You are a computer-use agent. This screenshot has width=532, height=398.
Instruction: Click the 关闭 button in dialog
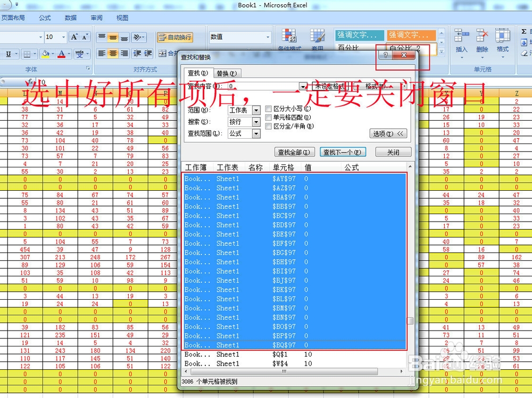pos(393,152)
